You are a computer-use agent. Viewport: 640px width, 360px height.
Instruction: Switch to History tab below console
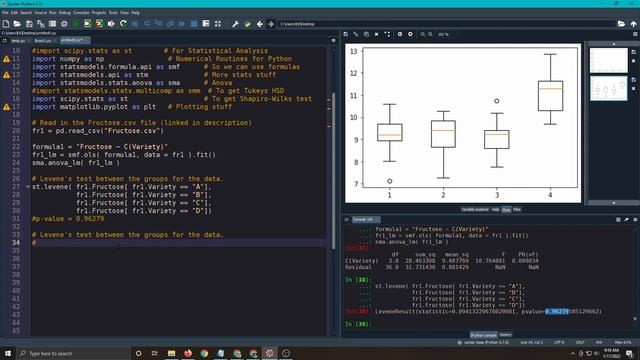pyautogui.click(x=505, y=335)
